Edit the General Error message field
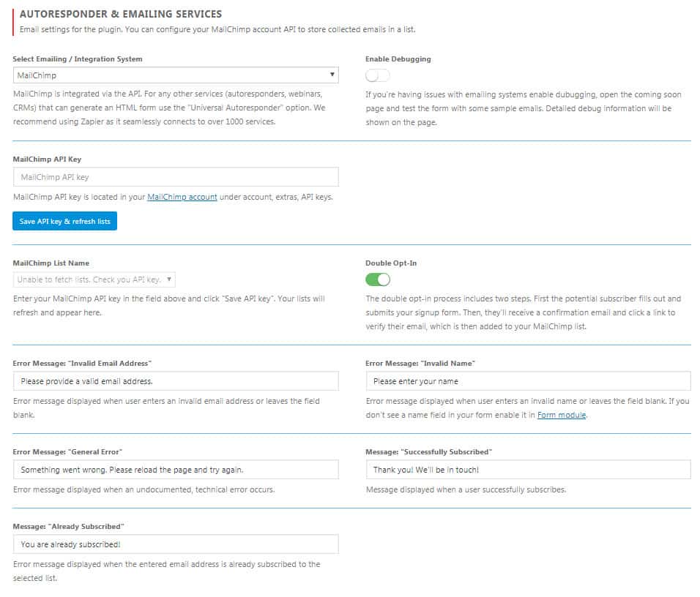Screen dimensions: 700x597 [x=176, y=470]
